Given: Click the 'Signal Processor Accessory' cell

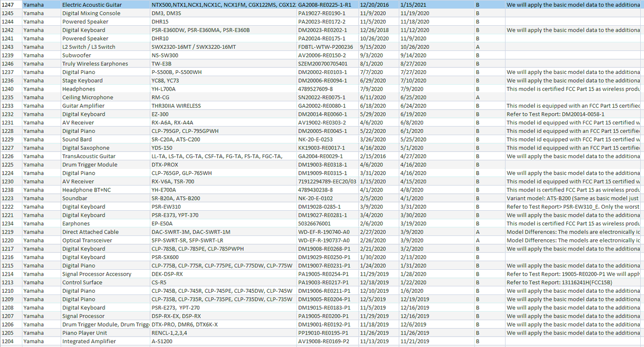Looking at the screenshot, I should pos(105,274).
